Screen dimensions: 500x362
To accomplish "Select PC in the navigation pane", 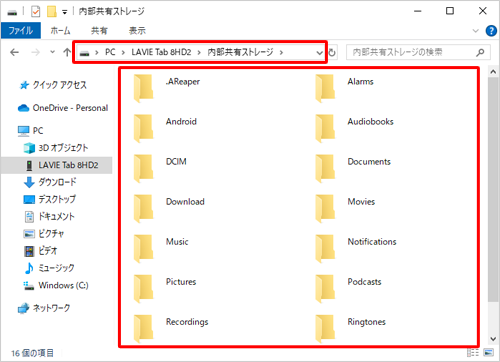I will click(x=38, y=131).
